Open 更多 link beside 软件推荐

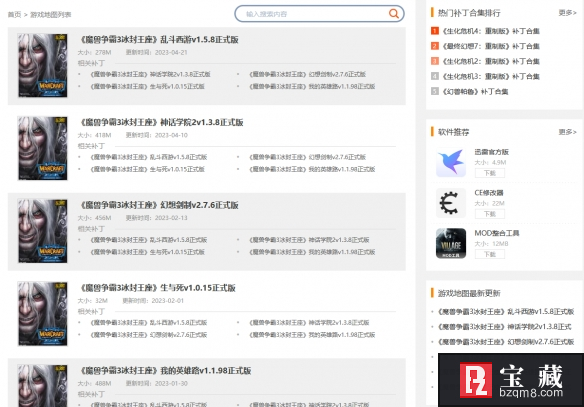(x=567, y=132)
